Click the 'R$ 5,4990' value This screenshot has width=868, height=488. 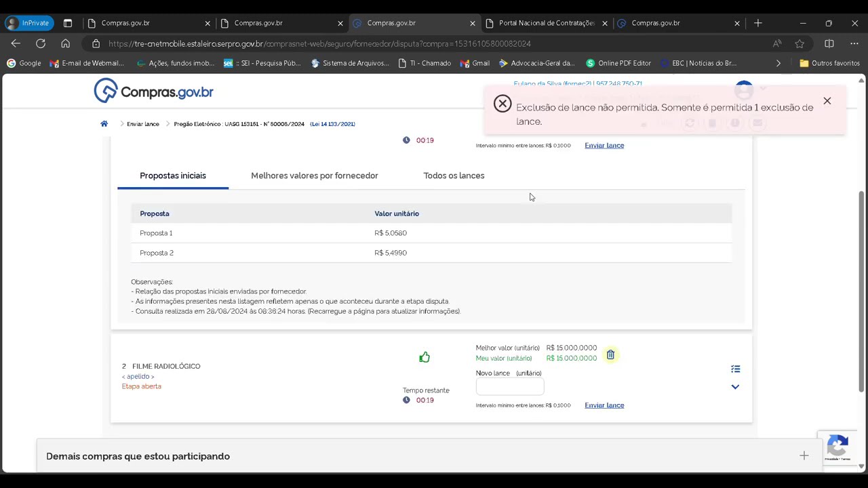(x=391, y=253)
